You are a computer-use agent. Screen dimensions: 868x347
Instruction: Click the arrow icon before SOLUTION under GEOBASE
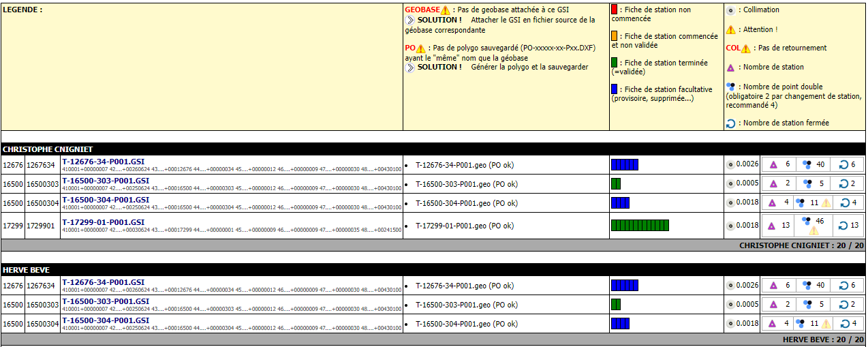pyautogui.click(x=410, y=20)
